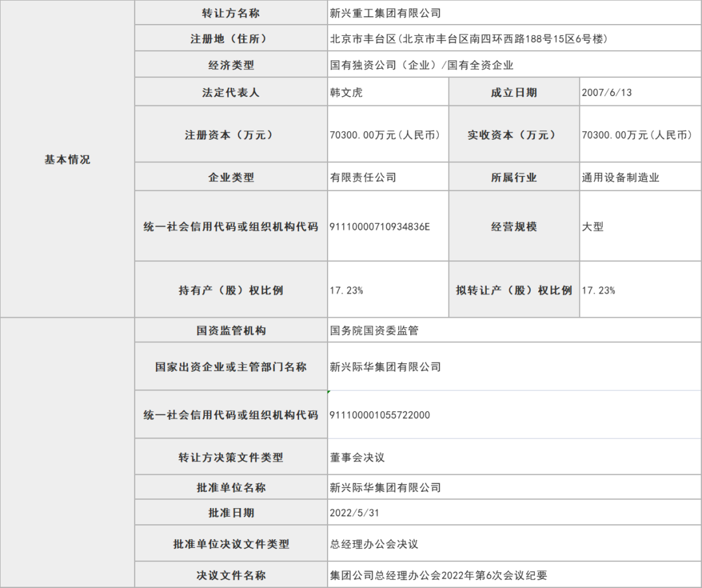Select '新兴际华集团有限公司' beside 国家出资企业
Image resolution: width=702 pixels, height=588 pixels.
(385, 367)
